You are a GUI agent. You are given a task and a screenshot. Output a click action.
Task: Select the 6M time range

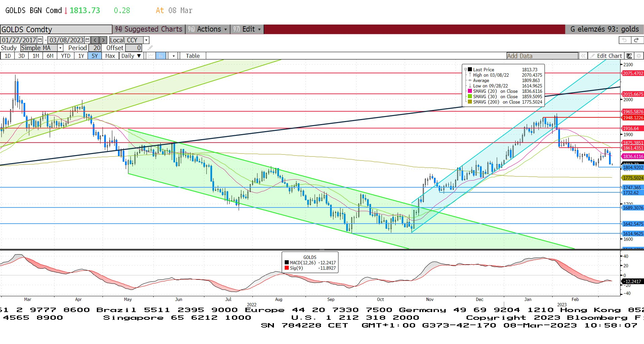(x=50, y=56)
